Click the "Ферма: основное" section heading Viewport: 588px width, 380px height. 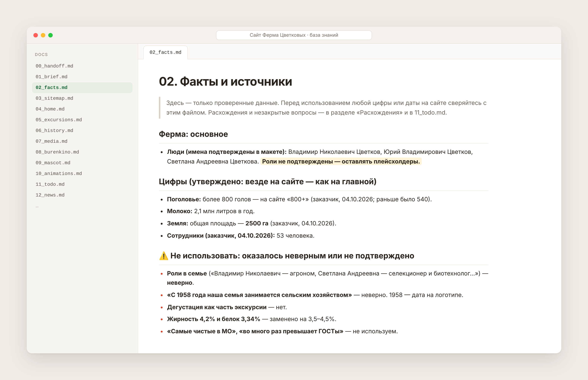[193, 134]
